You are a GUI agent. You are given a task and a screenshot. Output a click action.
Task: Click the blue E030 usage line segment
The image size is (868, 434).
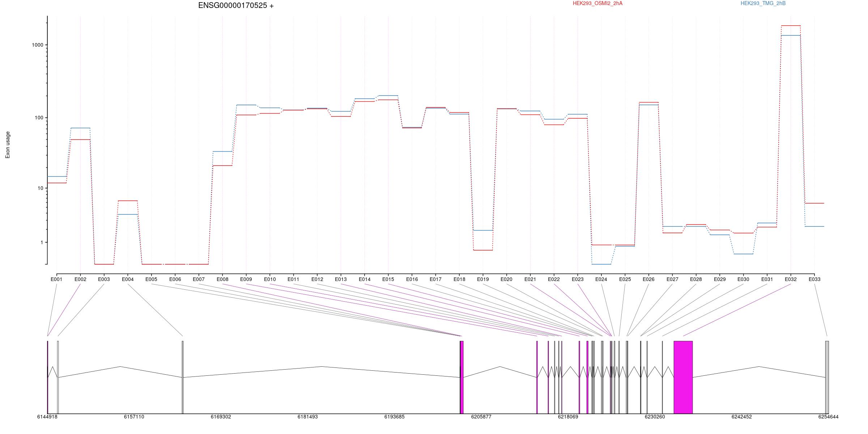tap(743, 254)
